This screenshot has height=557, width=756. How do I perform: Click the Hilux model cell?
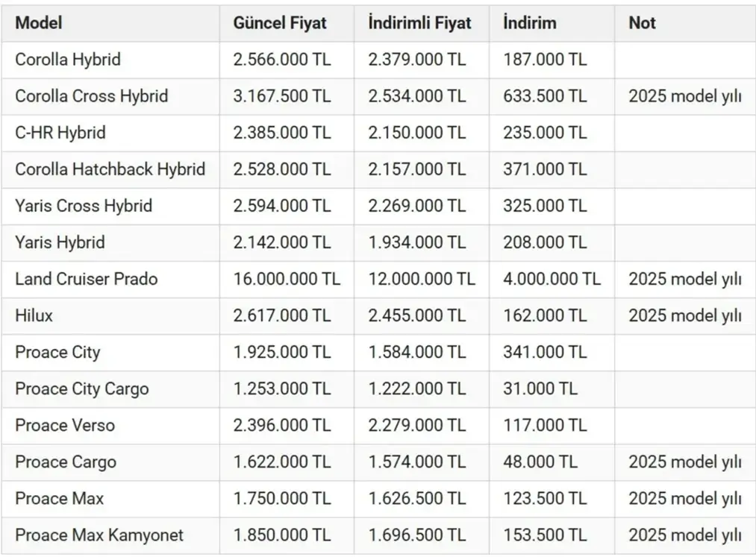[34, 315]
